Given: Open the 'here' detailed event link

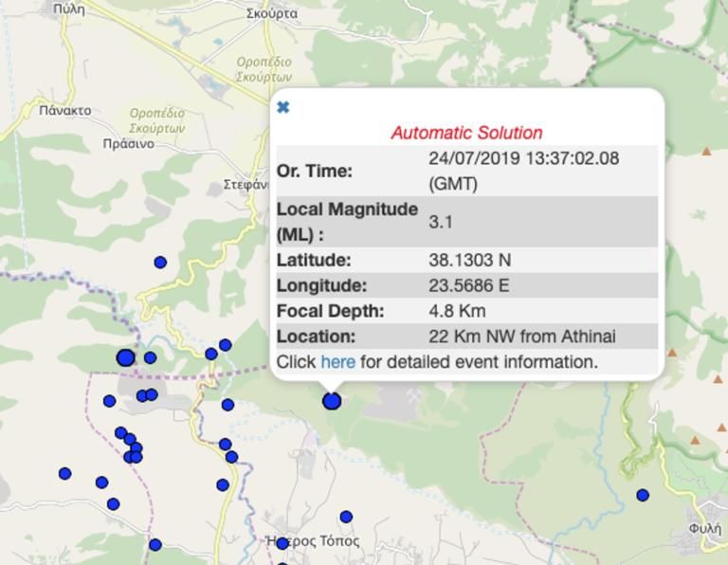Looking at the screenshot, I should tap(337, 362).
